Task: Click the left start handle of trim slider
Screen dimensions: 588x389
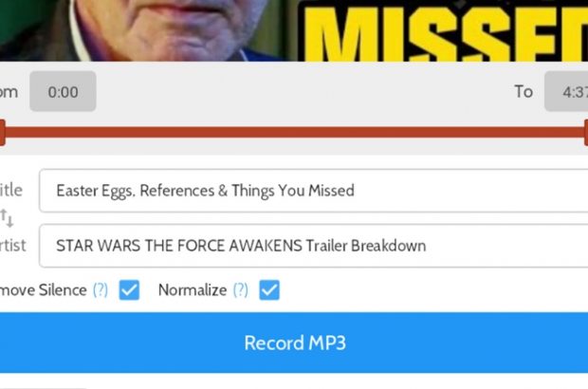Action: (x=2, y=133)
